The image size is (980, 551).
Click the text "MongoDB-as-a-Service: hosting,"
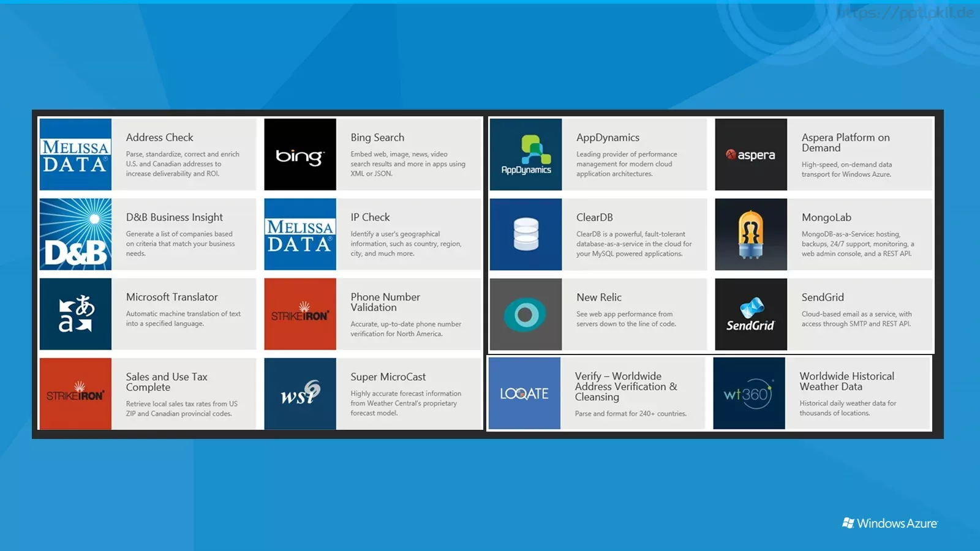(x=851, y=234)
